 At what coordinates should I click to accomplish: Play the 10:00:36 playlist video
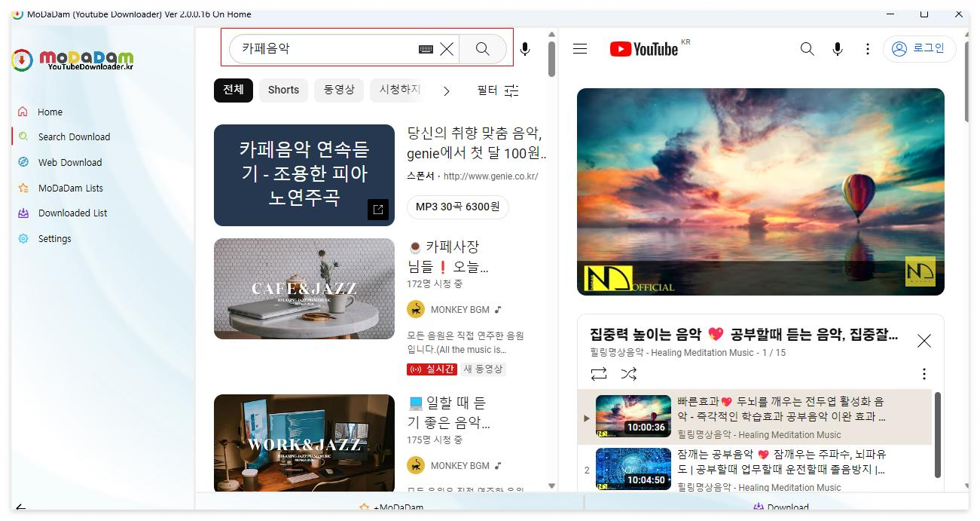[x=754, y=417]
